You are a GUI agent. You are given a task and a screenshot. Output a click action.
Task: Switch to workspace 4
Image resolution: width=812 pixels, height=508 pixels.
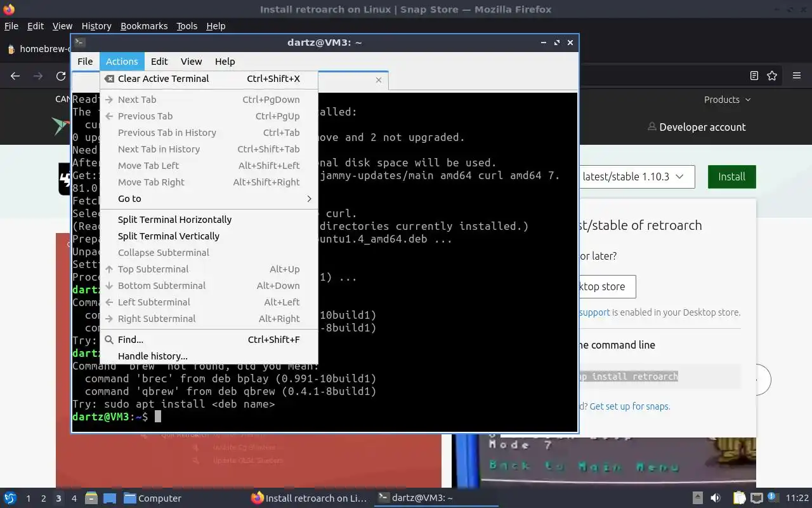(74, 498)
